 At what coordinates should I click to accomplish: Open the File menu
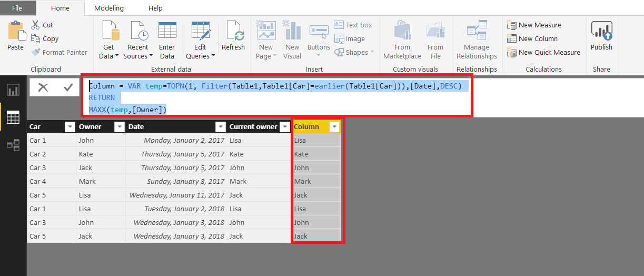17,8
